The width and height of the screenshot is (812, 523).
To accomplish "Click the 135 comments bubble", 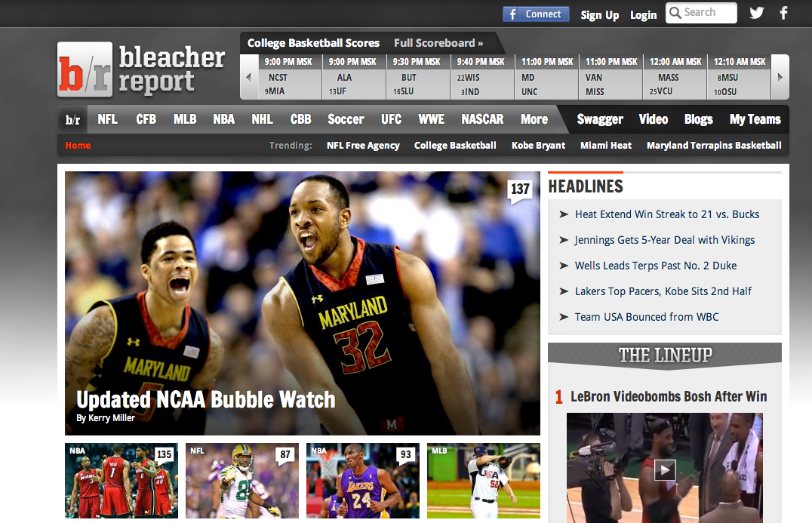I will click(164, 455).
